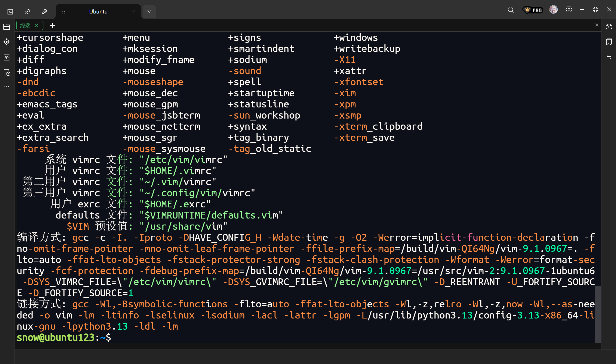Image resolution: width=616 pixels, height=364 pixels.
Task: Click the link chain icon in title bar
Action: tap(27, 12)
